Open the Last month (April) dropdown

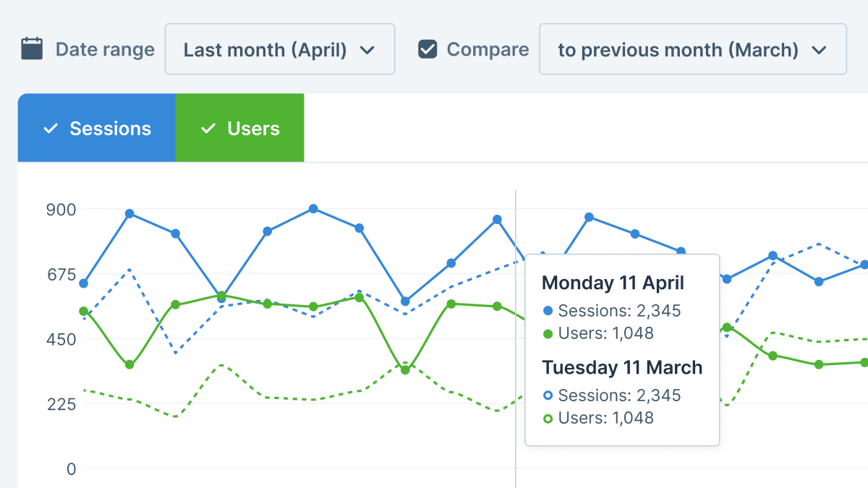[279, 49]
